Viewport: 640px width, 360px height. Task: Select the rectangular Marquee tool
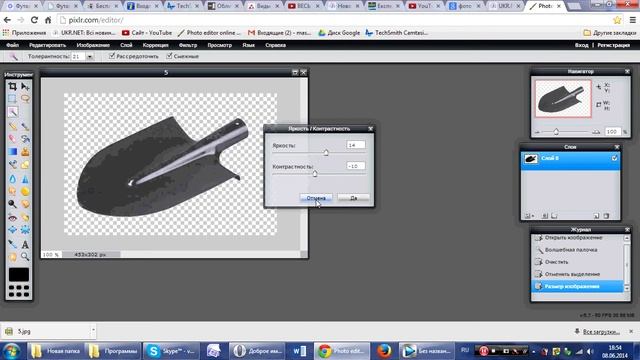pyautogui.click(x=13, y=98)
